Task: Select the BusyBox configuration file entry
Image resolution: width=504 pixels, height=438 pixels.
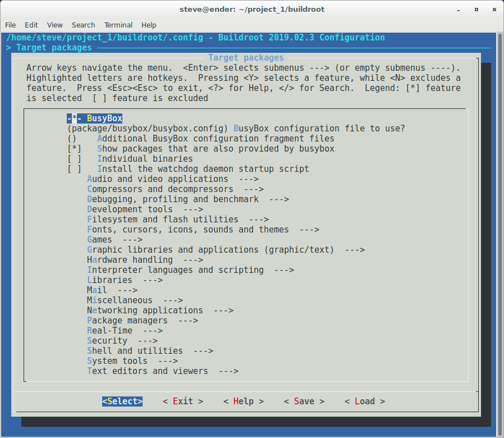Action: pyautogui.click(x=236, y=129)
